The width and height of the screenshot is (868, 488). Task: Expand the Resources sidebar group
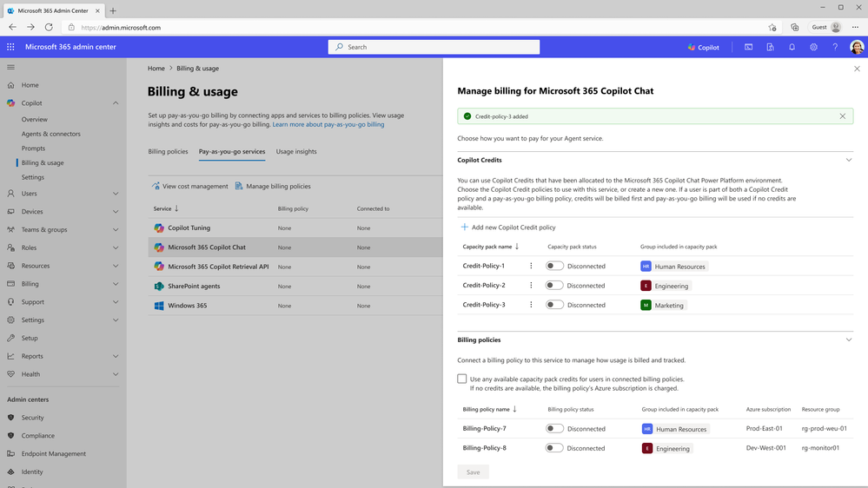click(x=116, y=266)
